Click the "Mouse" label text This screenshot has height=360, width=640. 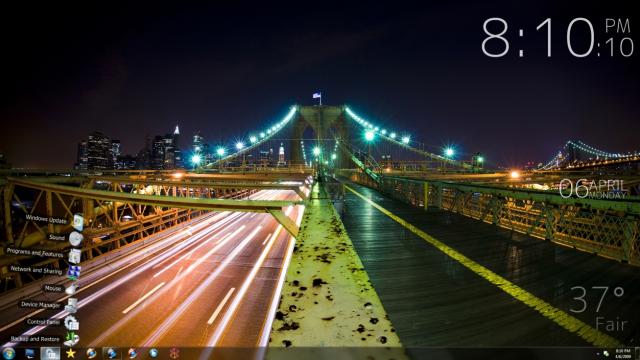[x=53, y=288]
